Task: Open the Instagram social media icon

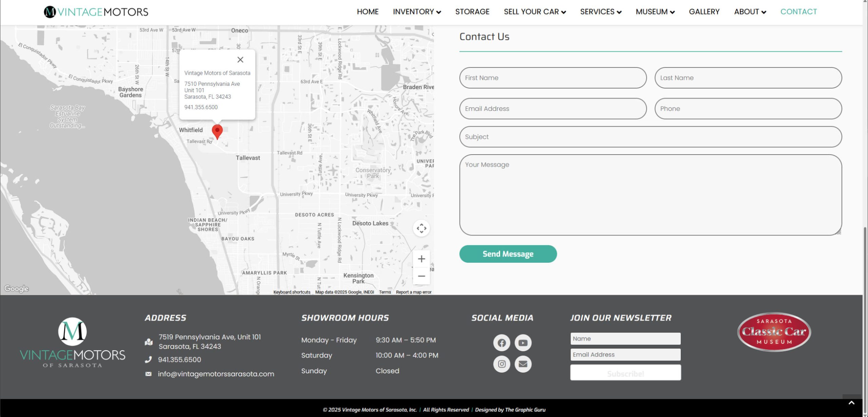Action: click(x=501, y=364)
